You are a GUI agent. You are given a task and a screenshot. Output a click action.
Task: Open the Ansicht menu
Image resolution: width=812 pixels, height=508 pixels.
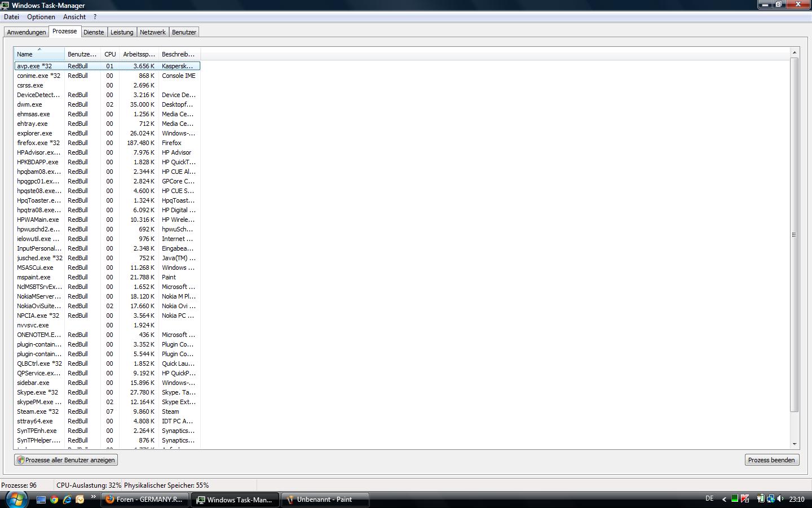click(74, 17)
